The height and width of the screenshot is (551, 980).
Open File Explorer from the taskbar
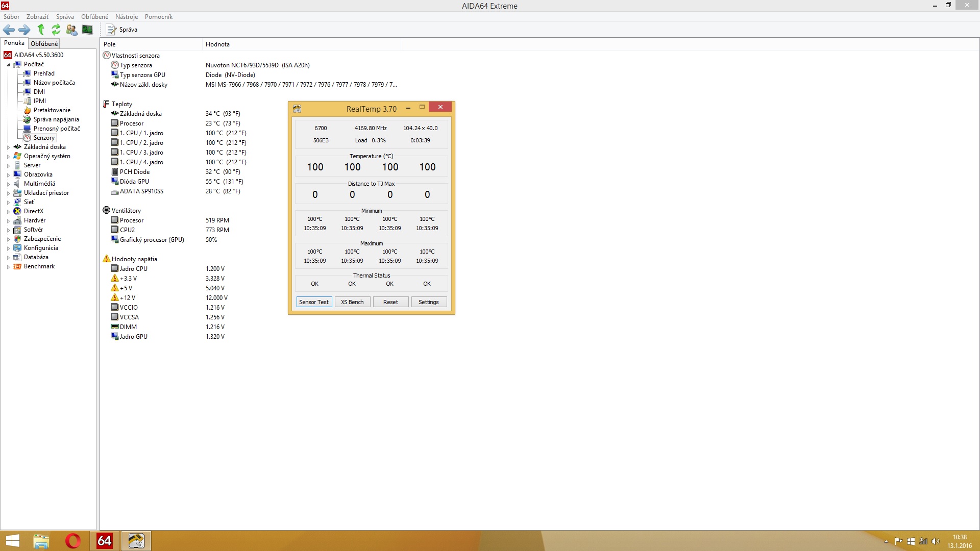click(41, 541)
